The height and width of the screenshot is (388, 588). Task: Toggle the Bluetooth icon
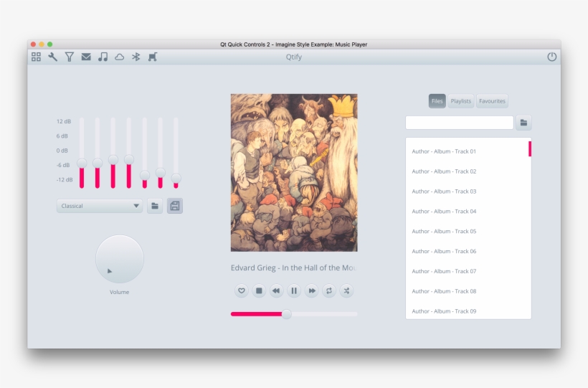136,57
